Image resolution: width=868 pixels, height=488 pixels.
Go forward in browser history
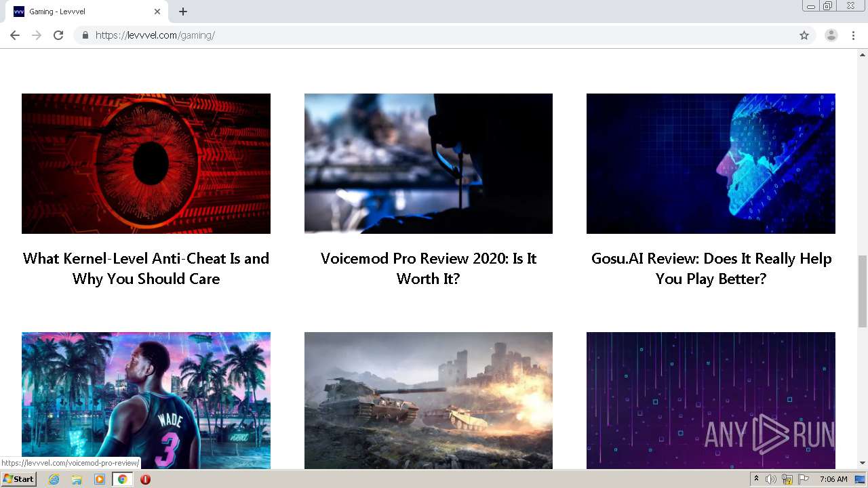[37, 35]
